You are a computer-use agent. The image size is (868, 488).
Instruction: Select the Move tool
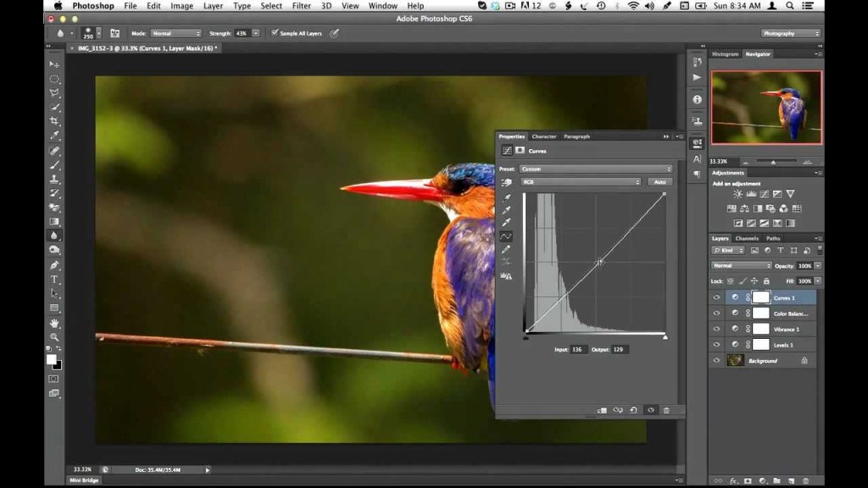click(x=54, y=64)
